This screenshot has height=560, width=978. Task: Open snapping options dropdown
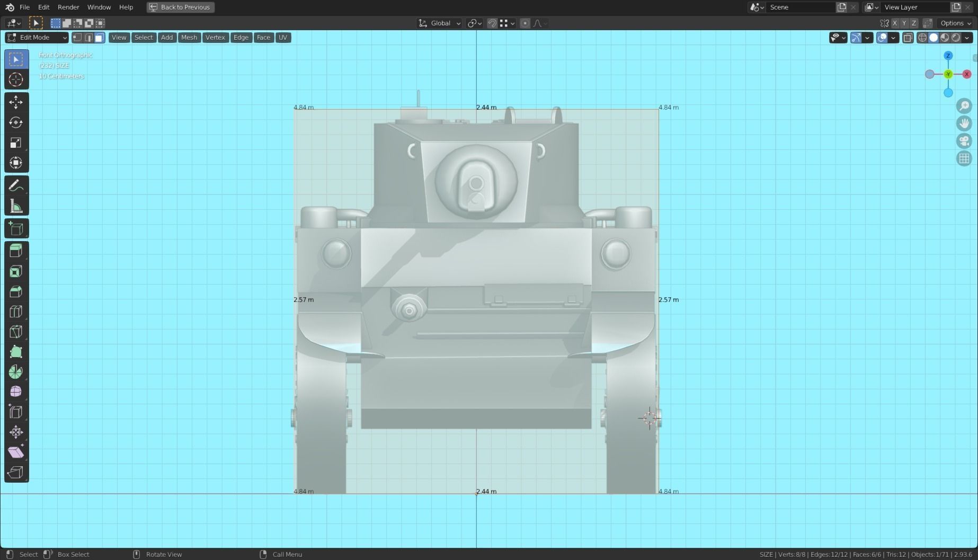point(508,23)
